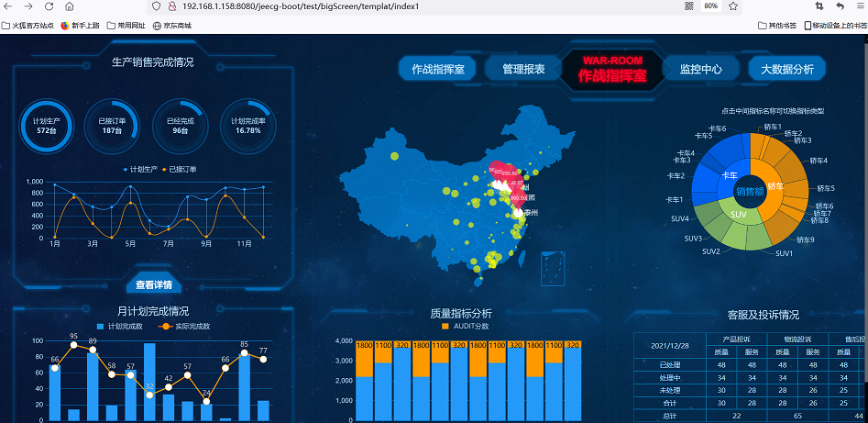The width and height of the screenshot is (868, 423).
Task: Reload the page with the refresh icon
Action: pos(49,6)
